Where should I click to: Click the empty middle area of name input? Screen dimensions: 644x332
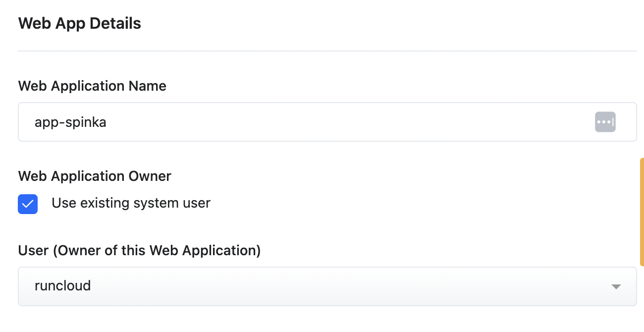[x=347, y=122]
